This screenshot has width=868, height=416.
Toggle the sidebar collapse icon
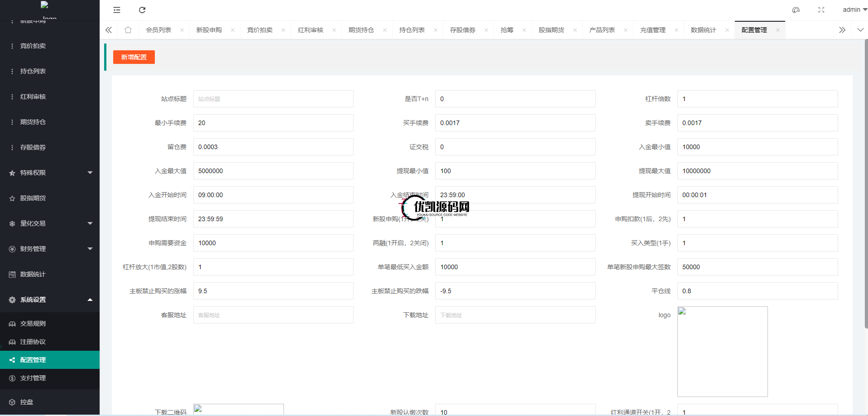coord(117,10)
